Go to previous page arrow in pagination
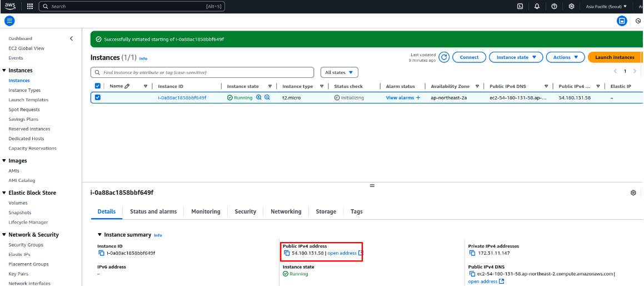 tap(615, 71)
